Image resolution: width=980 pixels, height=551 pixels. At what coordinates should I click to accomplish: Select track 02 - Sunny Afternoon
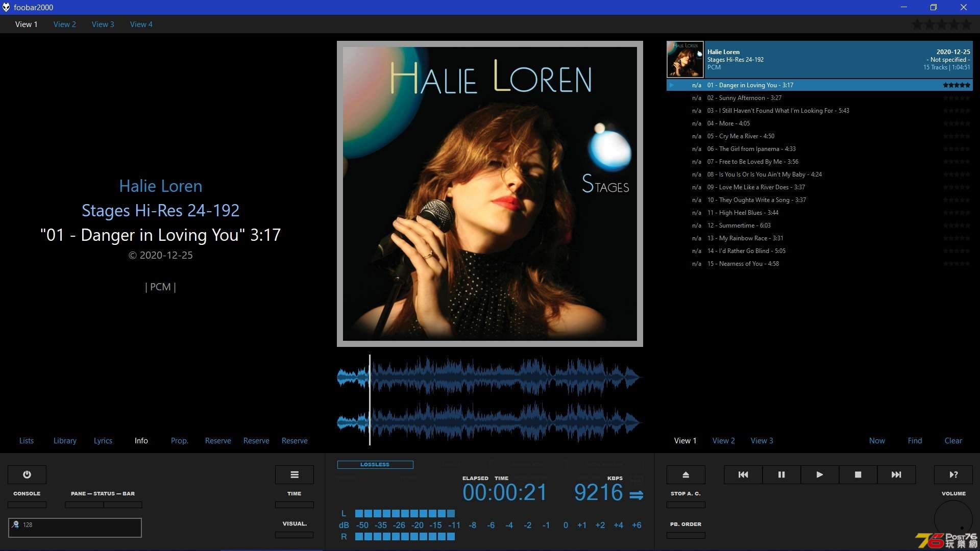click(x=820, y=98)
